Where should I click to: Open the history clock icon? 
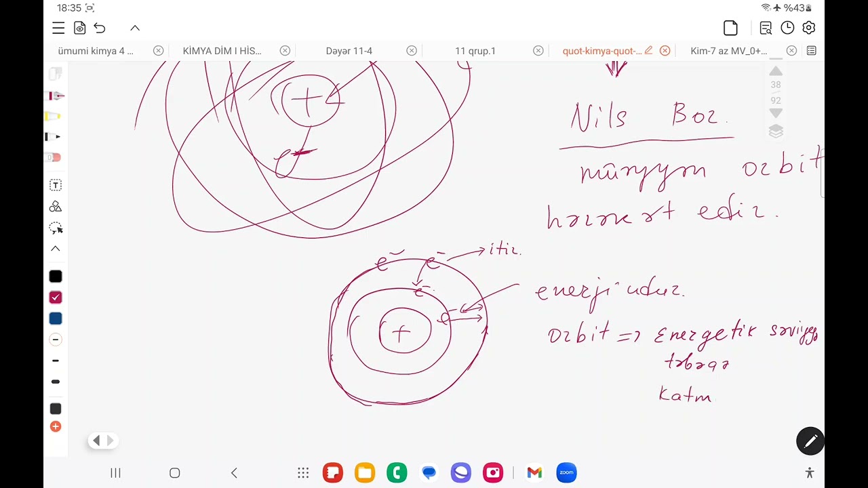787,28
